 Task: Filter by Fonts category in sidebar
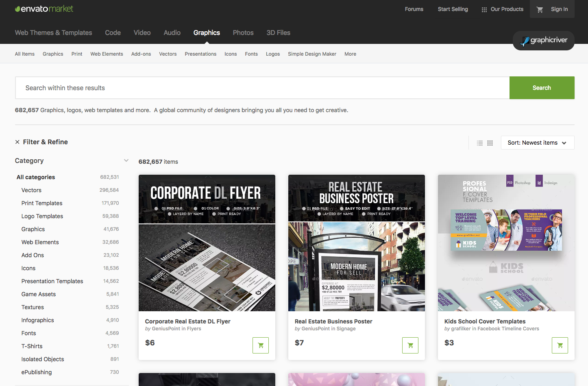pos(28,333)
